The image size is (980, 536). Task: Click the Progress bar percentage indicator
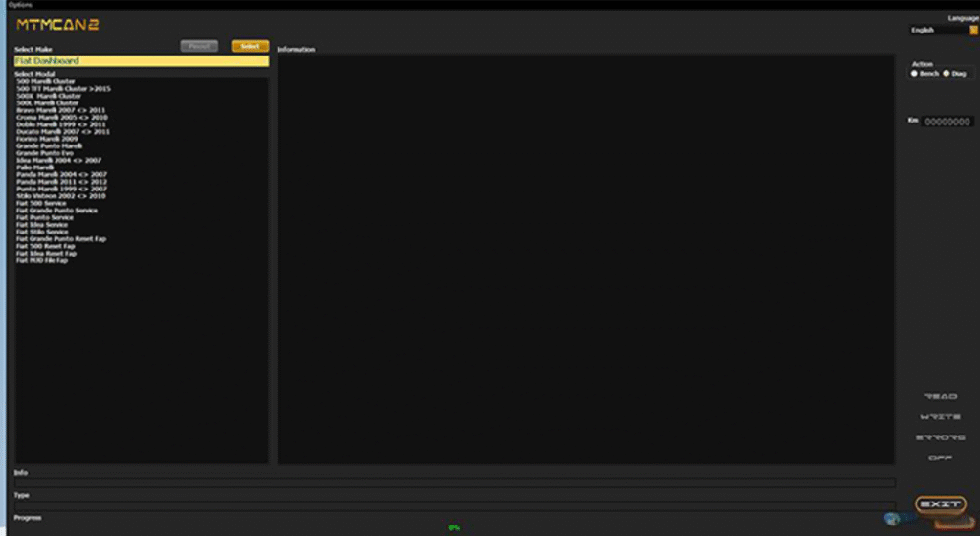(455, 528)
